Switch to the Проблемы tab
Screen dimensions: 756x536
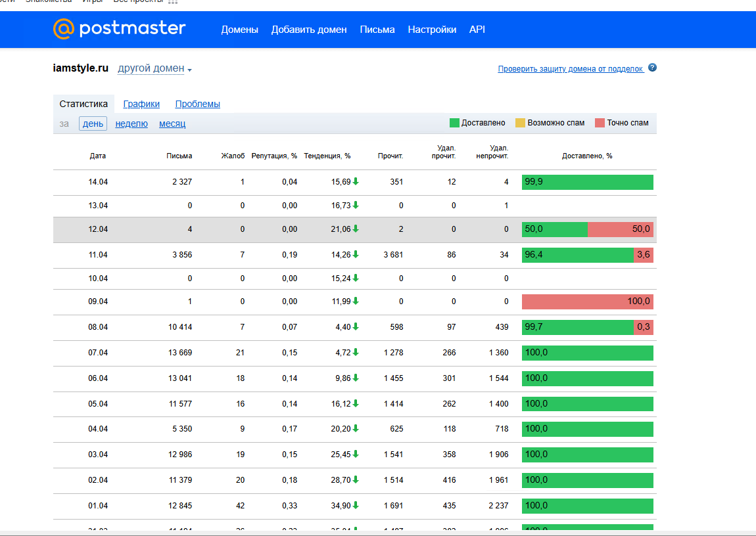pos(197,104)
